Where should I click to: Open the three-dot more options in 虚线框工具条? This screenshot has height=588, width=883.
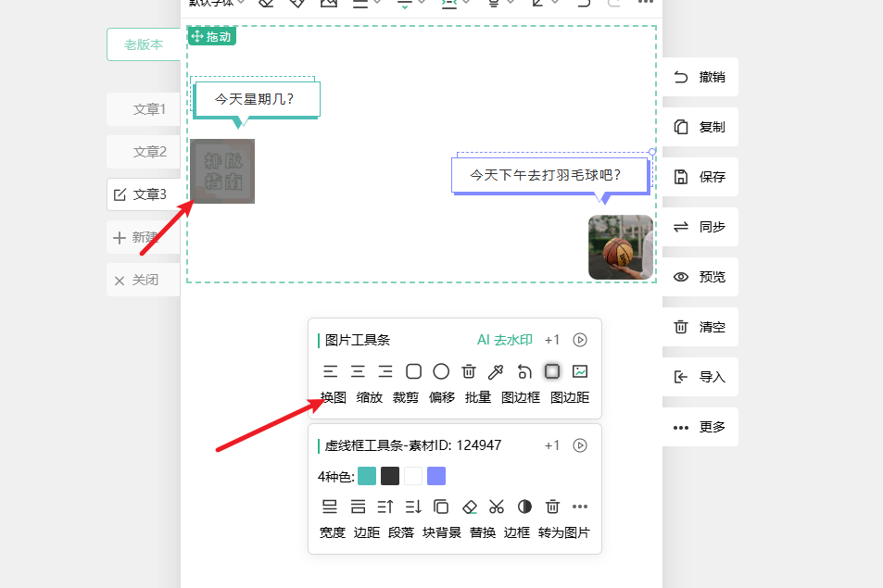coord(580,507)
